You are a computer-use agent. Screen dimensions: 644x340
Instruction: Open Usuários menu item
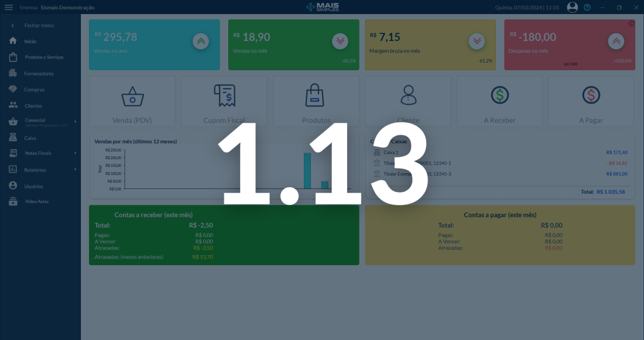34,187
